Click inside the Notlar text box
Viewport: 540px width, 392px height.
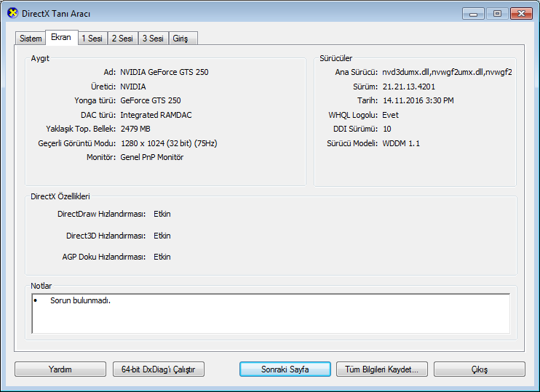pos(271,313)
